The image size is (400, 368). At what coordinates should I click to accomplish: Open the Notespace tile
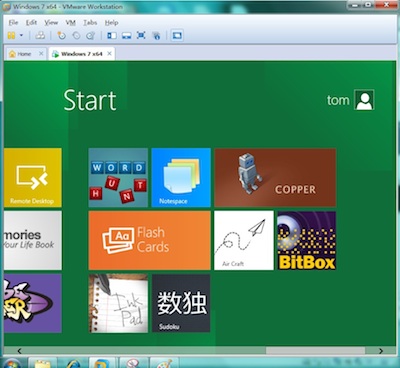[181, 177]
